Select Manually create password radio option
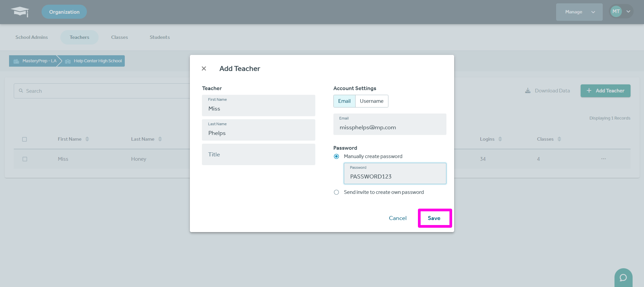Screen dimensions: 644x287 click(336, 156)
